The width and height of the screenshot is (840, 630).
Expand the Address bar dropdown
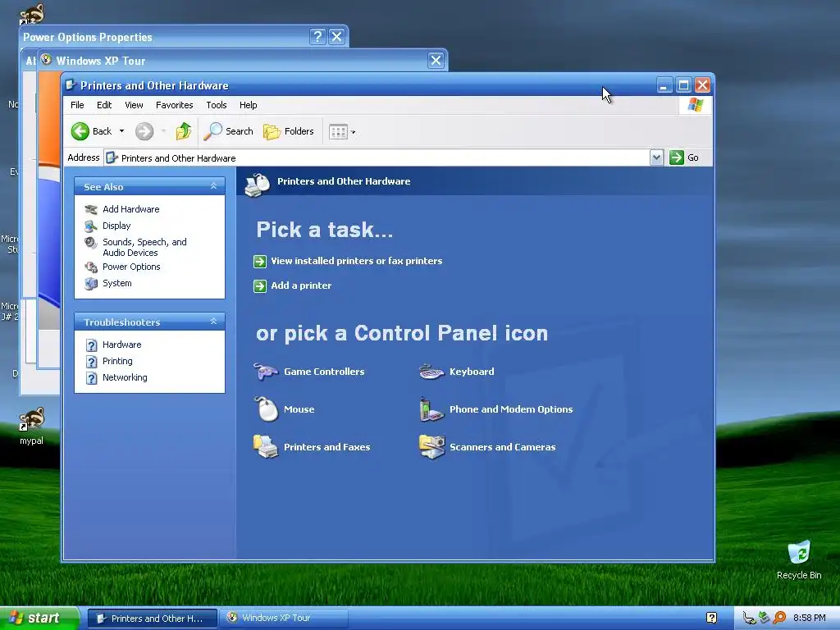[x=656, y=157]
